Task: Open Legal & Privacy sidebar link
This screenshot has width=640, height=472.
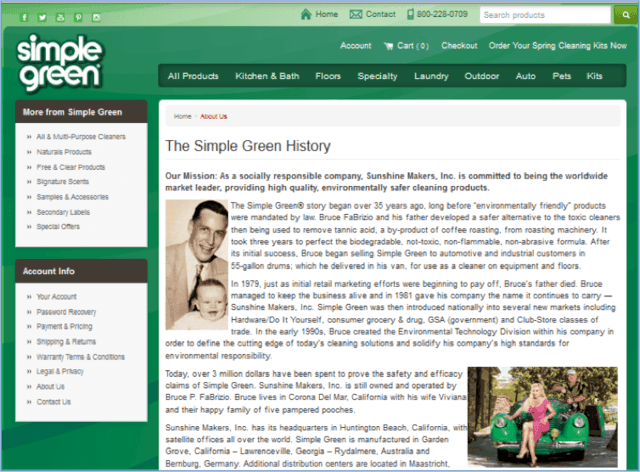Action: 60,371
